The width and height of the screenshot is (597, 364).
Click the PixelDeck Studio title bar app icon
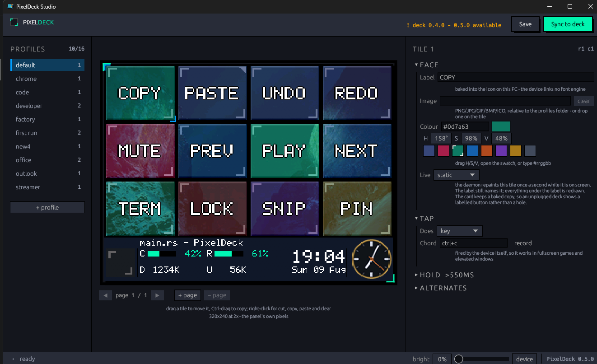tap(10, 7)
